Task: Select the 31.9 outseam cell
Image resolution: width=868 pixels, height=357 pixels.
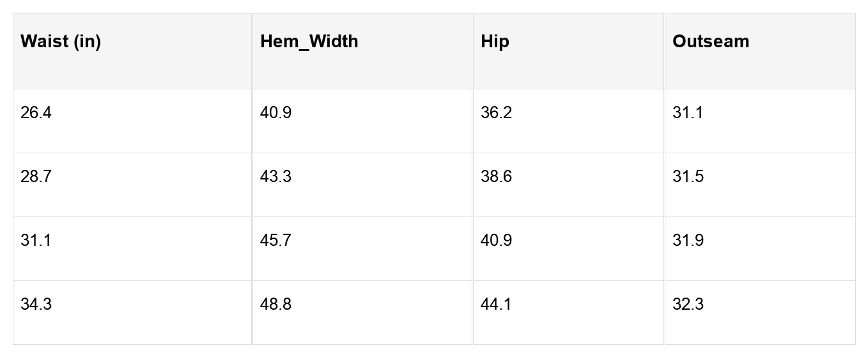Action: point(688,241)
